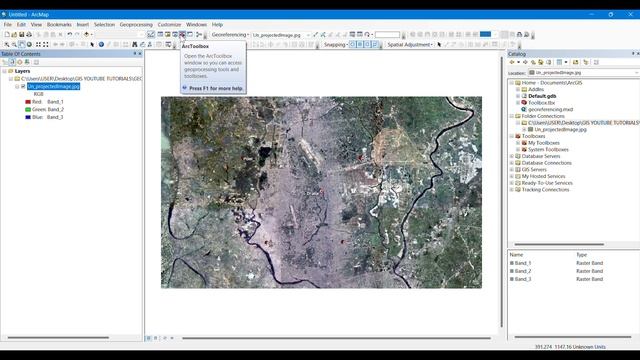Collapse Folder Connections in Catalog
The height and width of the screenshot is (360, 640).
512,116
